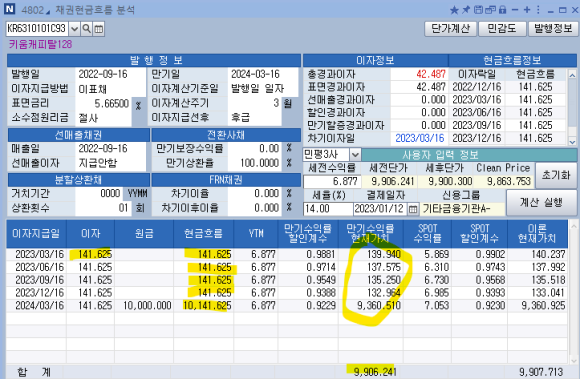This screenshot has width=580, height=379.
Task: Click the principal value 10,000.000
Action: [x=147, y=305]
